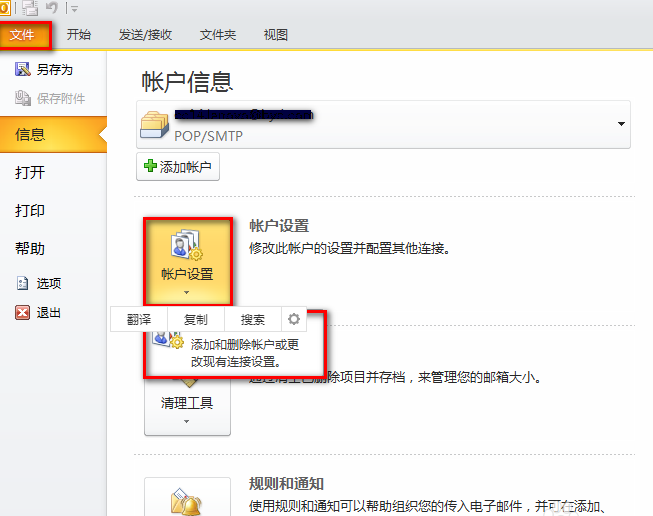Open the 清理工具 dropdown button
The image size is (653, 516).
tap(187, 410)
